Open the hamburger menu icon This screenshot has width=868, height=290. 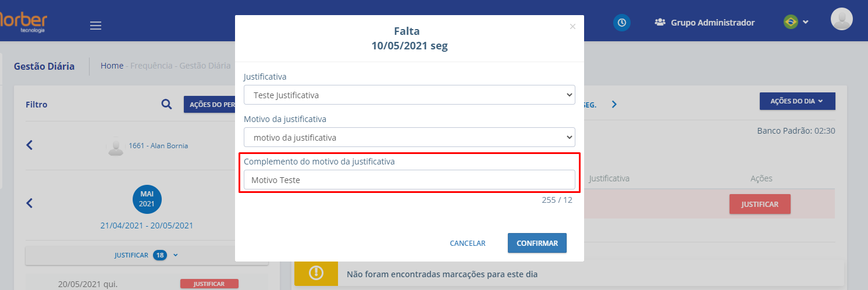[95, 26]
